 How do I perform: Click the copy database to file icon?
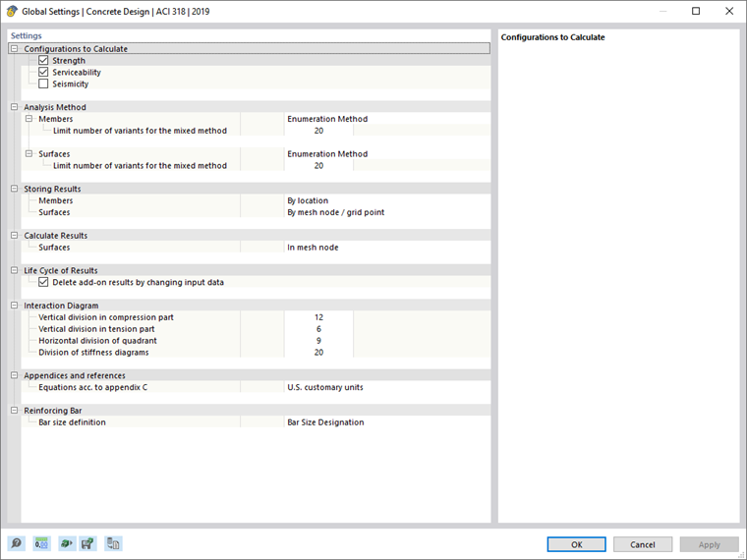(113, 543)
